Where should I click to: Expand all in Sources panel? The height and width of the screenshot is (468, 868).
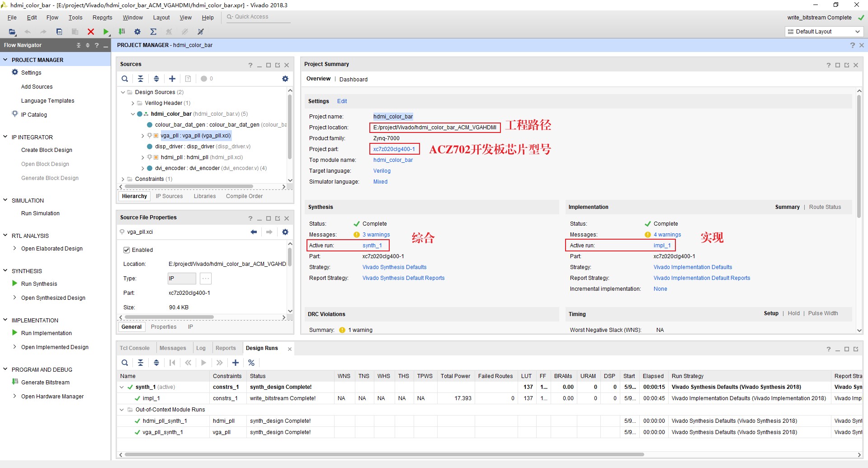(x=156, y=79)
